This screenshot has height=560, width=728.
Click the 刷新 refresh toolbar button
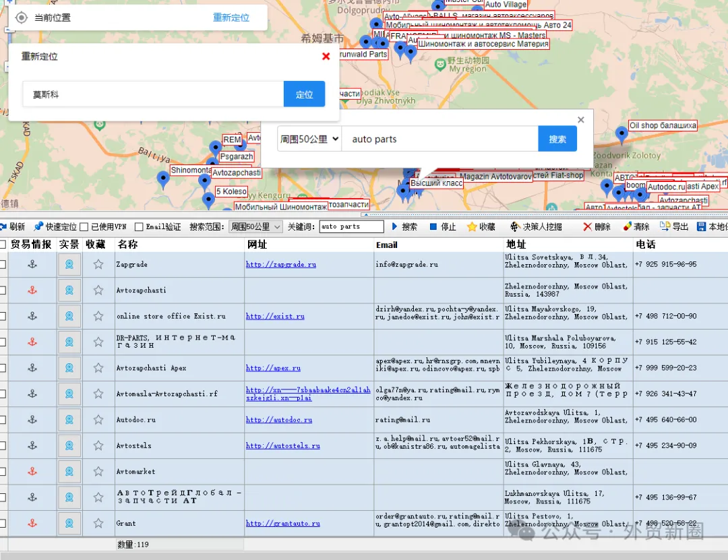point(13,226)
